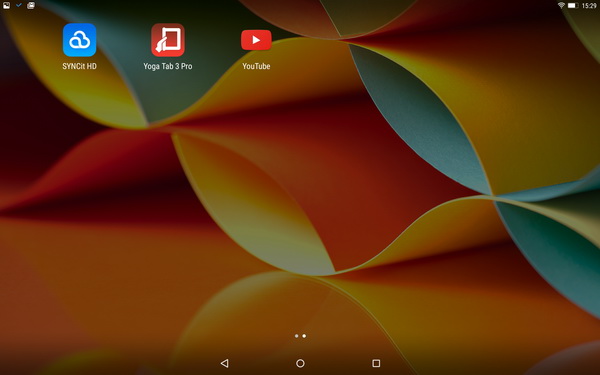Tap the Wi-Fi signal status icon

(x=561, y=5)
